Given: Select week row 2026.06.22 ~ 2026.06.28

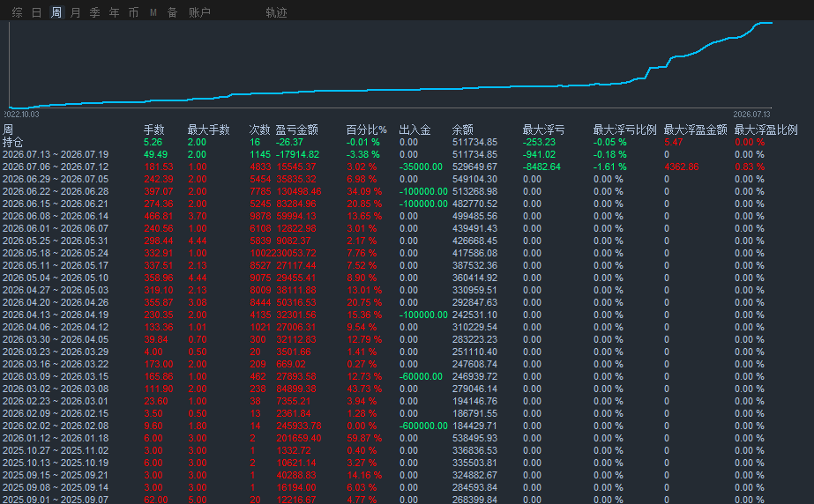Looking at the screenshot, I should tap(407, 191).
